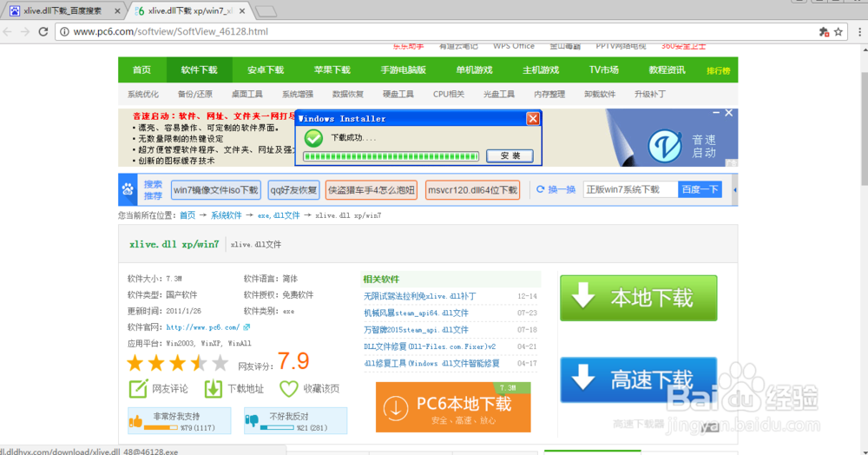
Task: Click the 安装 button in the installer
Action: 510,156
